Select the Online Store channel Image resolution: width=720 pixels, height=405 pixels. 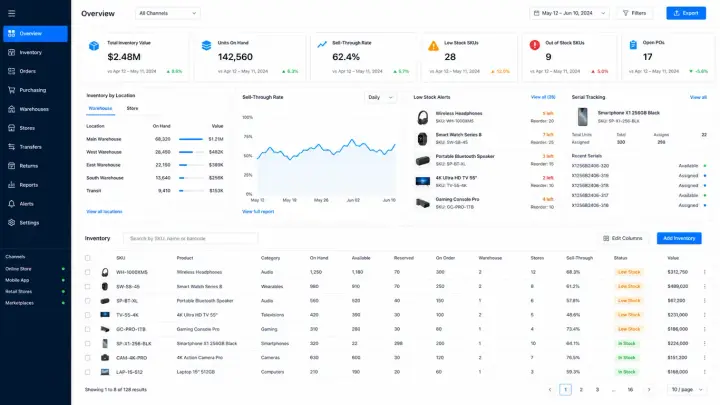coord(35,269)
